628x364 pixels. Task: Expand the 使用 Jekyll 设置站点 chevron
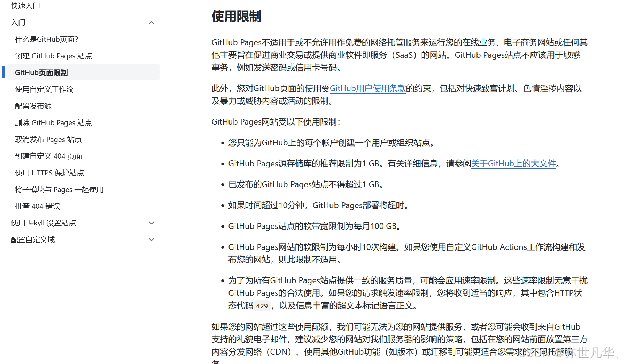click(x=152, y=223)
